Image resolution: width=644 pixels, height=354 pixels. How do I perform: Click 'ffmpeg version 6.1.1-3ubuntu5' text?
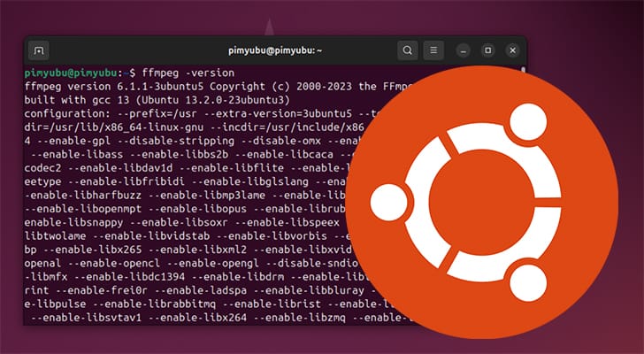click(113, 87)
